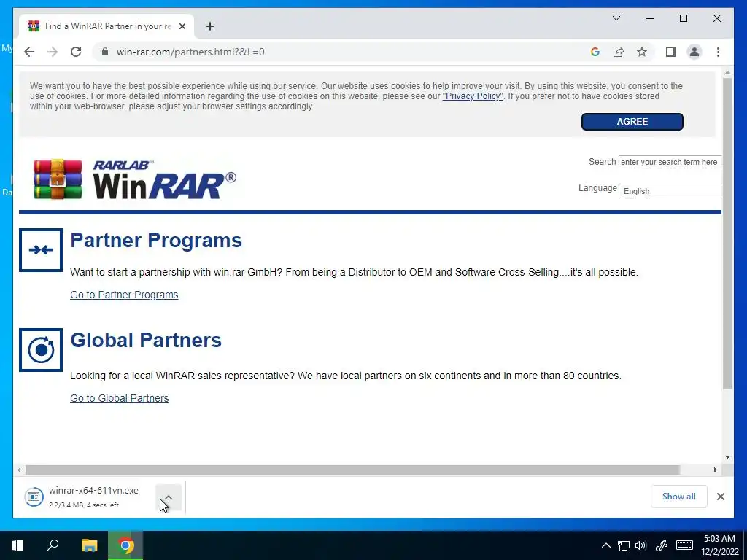Open the Privacy Policy link
Viewport: 747px width, 560px height.
[x=473, y=96]
